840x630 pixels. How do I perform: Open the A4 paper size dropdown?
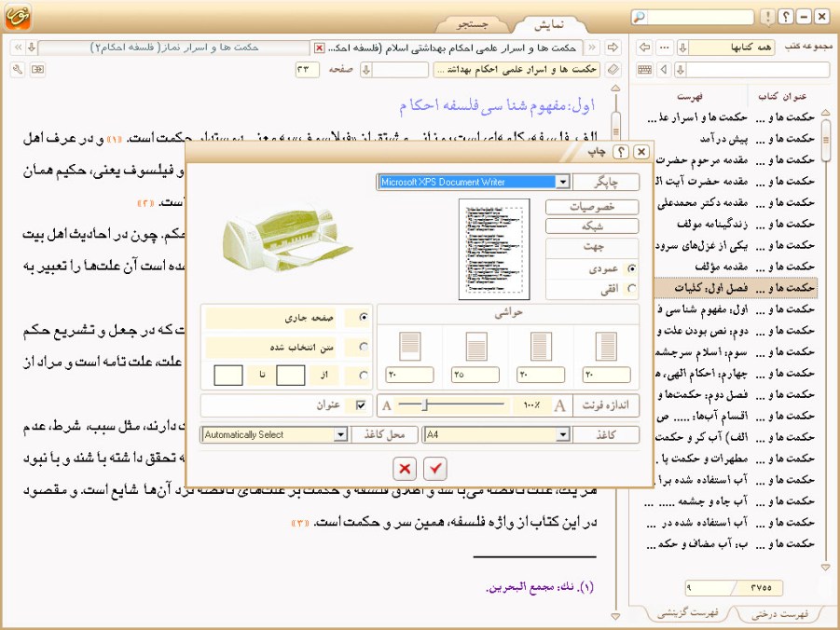(x=562, y=434)
